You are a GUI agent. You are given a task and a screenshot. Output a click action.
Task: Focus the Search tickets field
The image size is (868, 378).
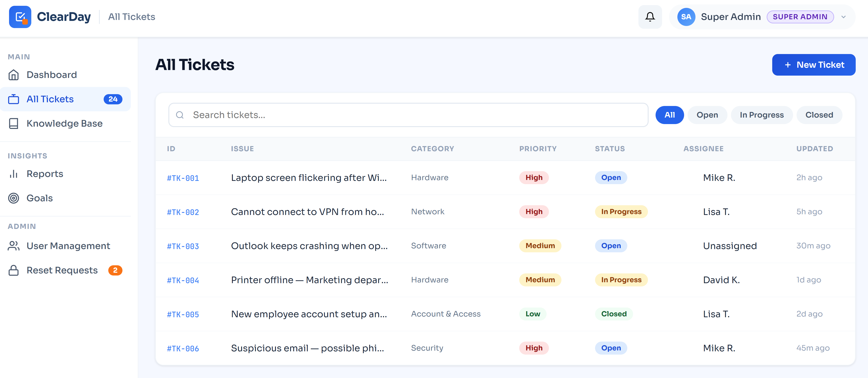(x=408, y=115)
